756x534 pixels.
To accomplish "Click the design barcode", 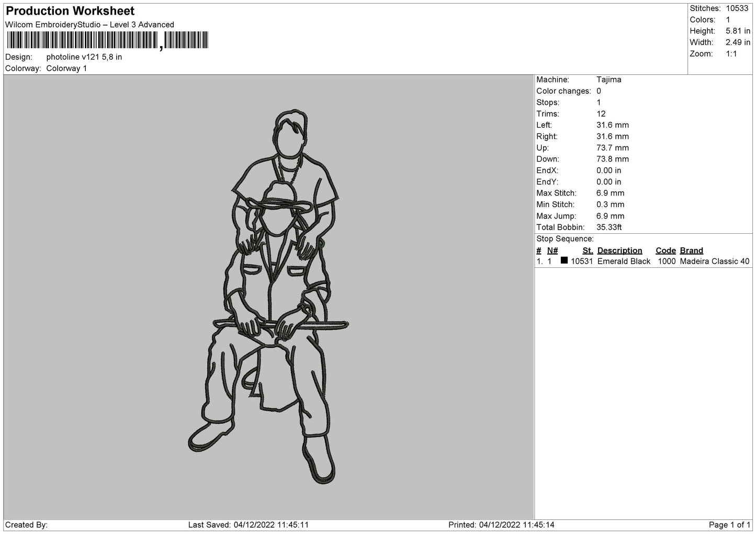I will [107, 40].
